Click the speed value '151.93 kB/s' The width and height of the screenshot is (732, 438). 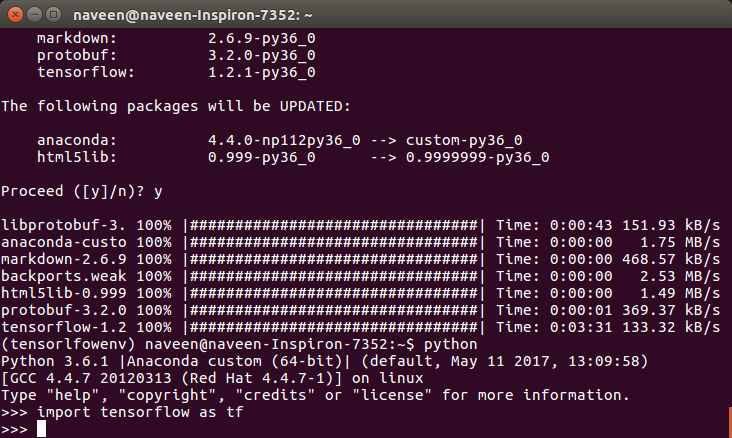671,226
